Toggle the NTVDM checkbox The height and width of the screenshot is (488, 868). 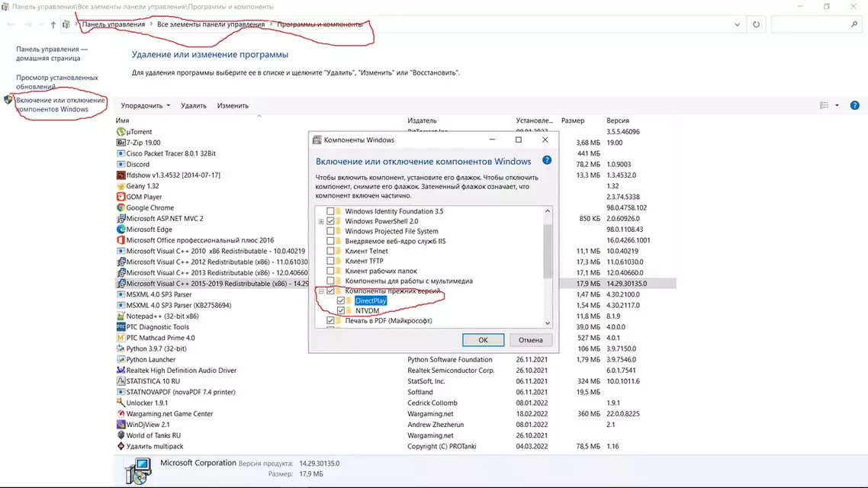pos(340,311)
